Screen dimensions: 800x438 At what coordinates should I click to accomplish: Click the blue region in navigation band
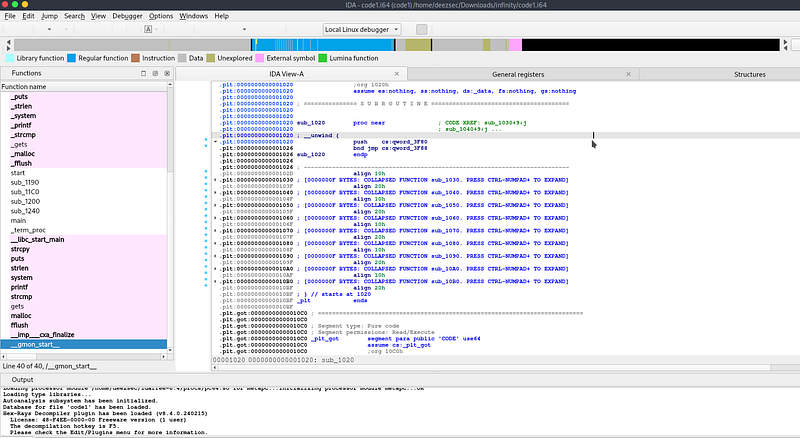point(324,45)
